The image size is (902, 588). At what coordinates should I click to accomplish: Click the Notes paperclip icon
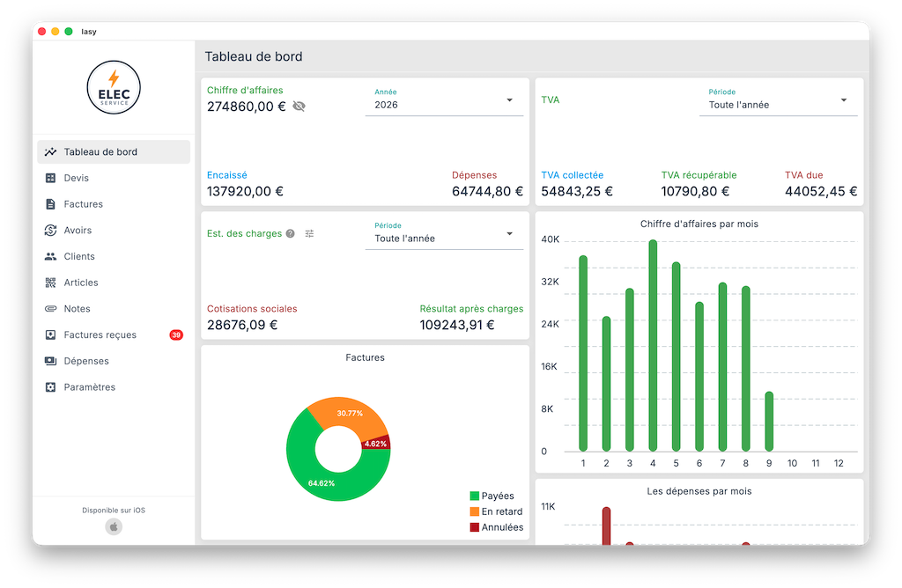(50, 309)
